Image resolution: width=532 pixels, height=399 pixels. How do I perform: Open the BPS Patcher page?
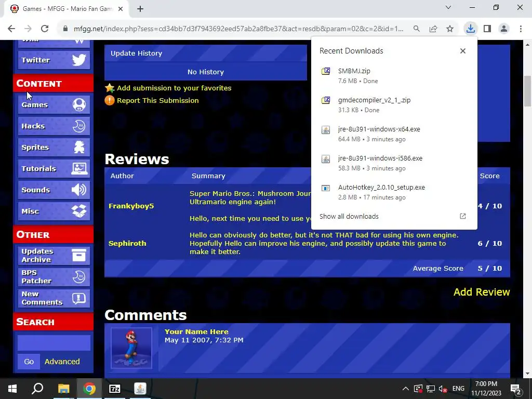tap(54, 276)
